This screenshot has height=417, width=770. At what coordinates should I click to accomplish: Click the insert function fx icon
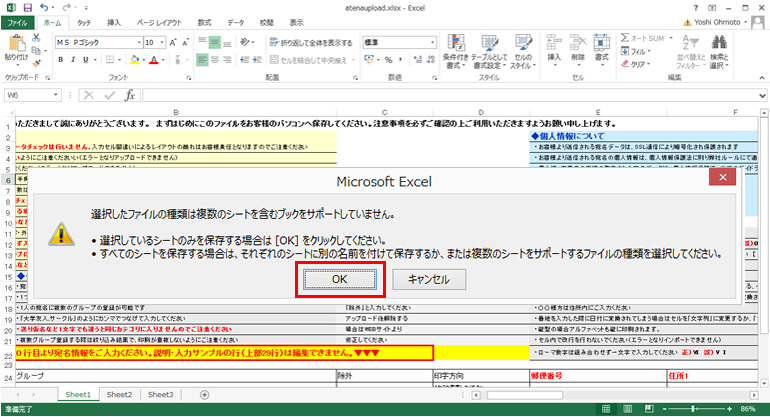click(131, 95)
